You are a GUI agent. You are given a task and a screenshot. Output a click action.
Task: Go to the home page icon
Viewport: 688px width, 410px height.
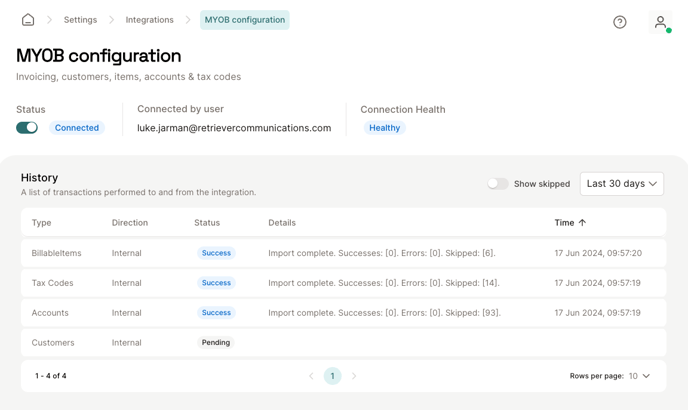28,20
